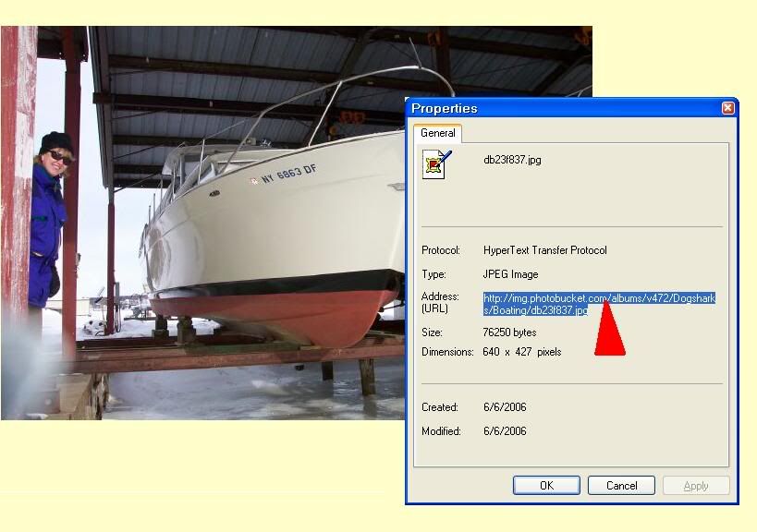Click the greyed-out Apply button
Viewport: 757px width, 532px height.
pyautogui.click(x=696, y=485)
